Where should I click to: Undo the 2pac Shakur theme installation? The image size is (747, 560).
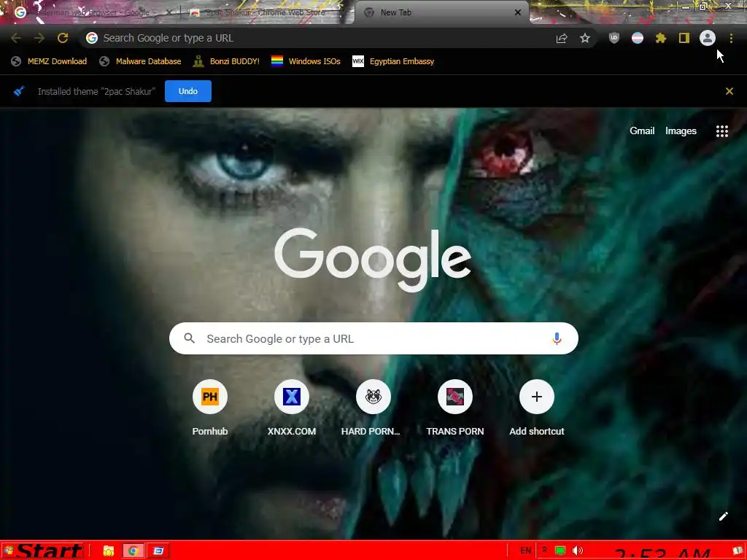(188, 91)
